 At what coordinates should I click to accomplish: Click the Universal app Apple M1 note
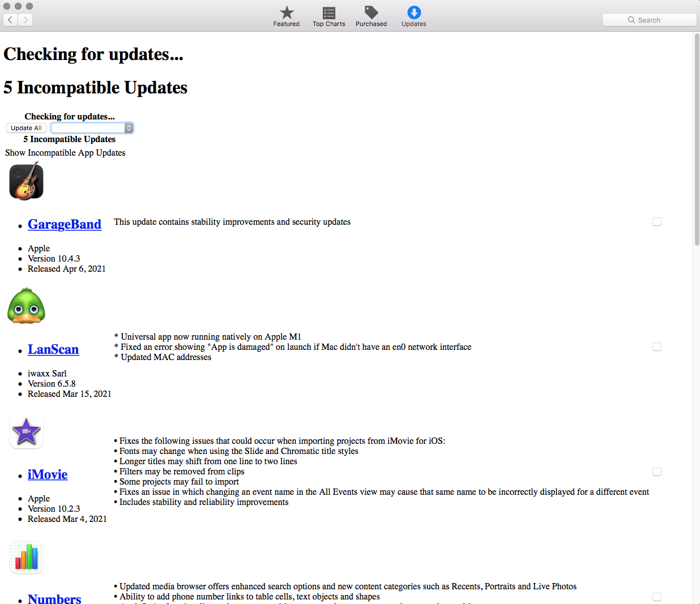coord(208,337)
